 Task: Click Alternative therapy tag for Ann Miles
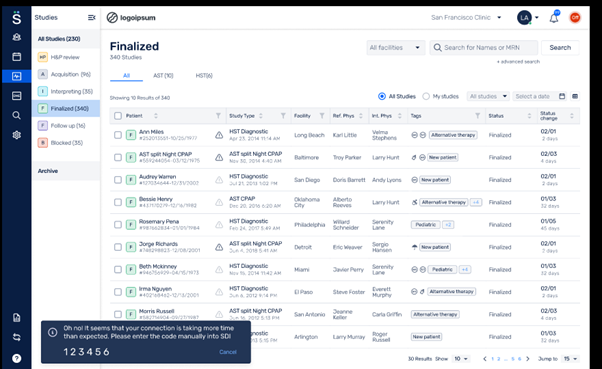pos(453,135)
